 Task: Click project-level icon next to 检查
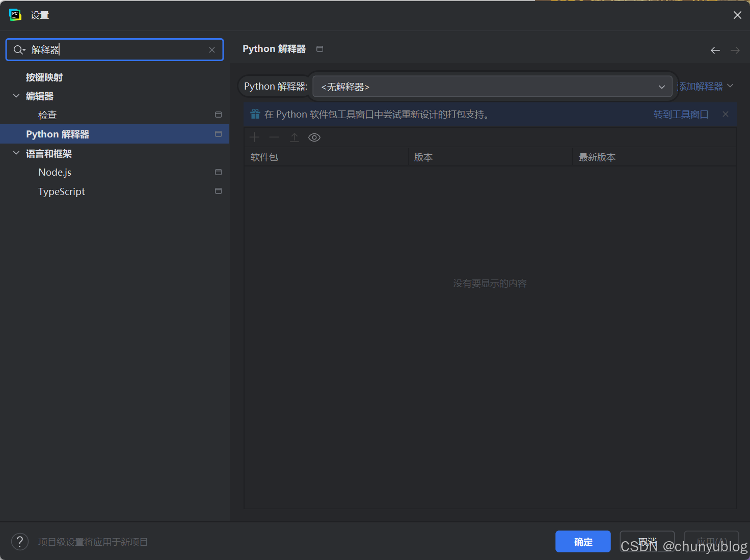(x=219, y=115)
